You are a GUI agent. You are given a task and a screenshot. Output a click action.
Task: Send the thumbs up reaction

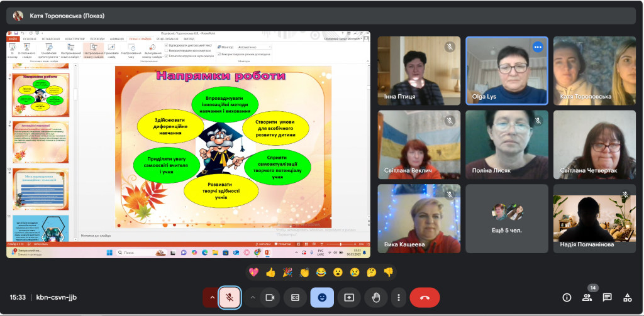[x=270, y=272]
